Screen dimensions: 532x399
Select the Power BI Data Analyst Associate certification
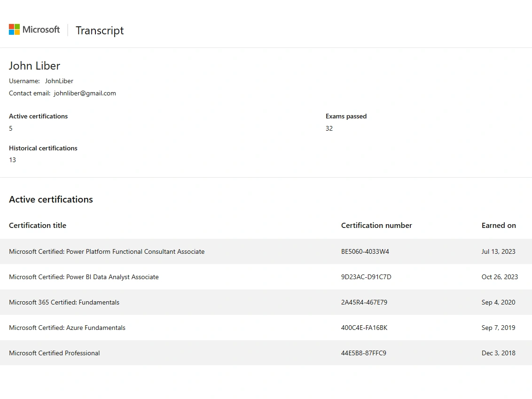coord(84,277)
